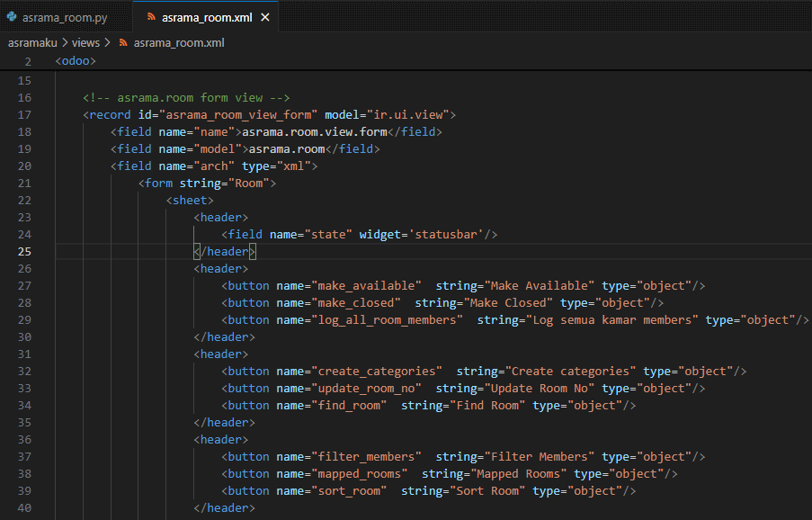Click the type="xml" attribute on line 20
The width and height of the screenshot is (812, 520).
[276, 166]
